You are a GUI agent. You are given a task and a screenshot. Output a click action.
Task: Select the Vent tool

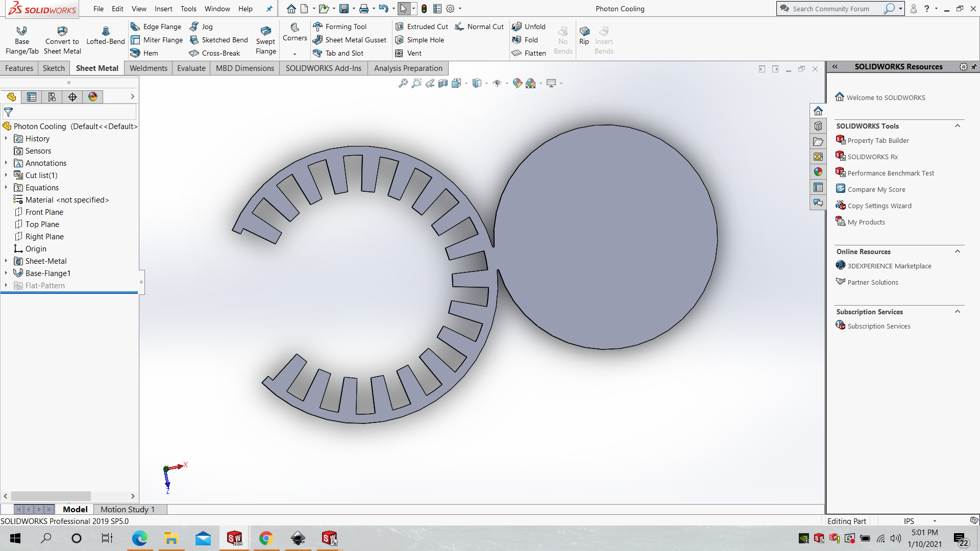click(x=408, y=53)
